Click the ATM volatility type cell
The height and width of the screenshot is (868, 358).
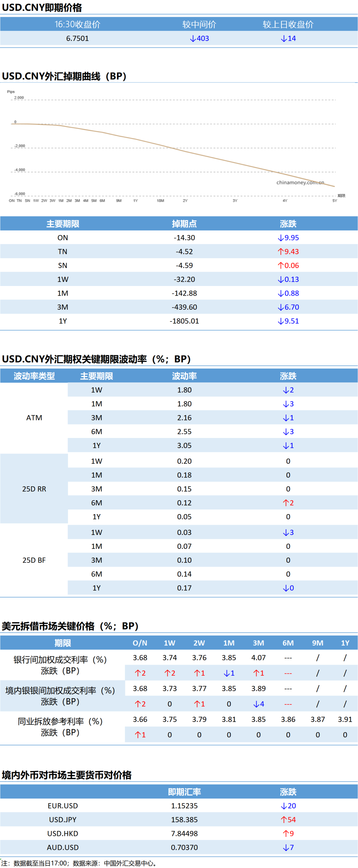34,418
